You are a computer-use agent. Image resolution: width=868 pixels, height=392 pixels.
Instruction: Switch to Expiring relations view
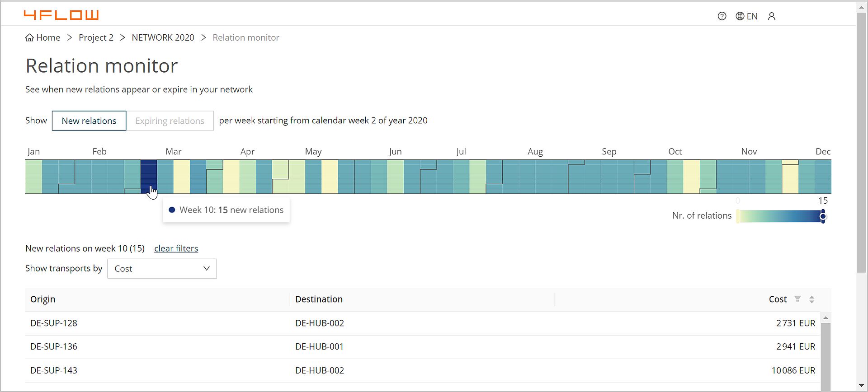170,121
